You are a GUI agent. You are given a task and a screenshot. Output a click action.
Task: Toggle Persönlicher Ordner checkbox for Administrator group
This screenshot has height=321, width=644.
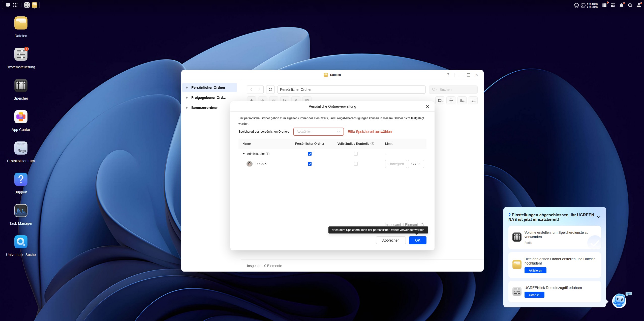[310, 154]
